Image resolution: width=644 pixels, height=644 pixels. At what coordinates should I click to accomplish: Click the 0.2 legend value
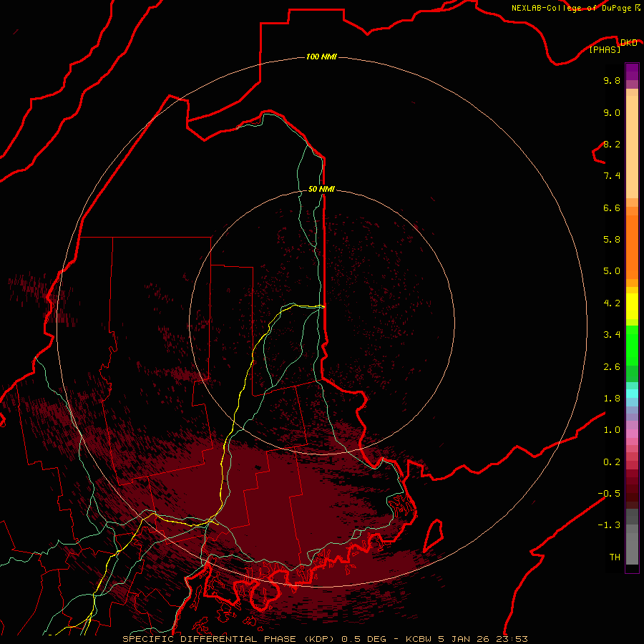612,462
